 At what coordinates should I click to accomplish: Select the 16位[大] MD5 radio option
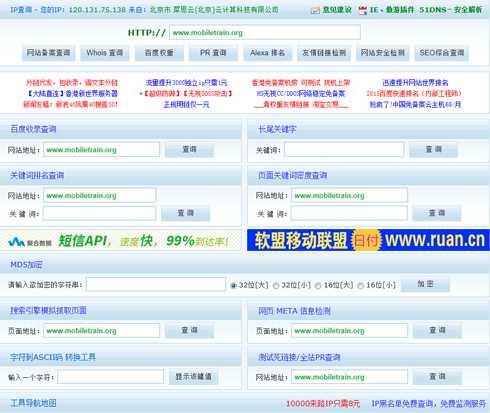click(318, 285)
